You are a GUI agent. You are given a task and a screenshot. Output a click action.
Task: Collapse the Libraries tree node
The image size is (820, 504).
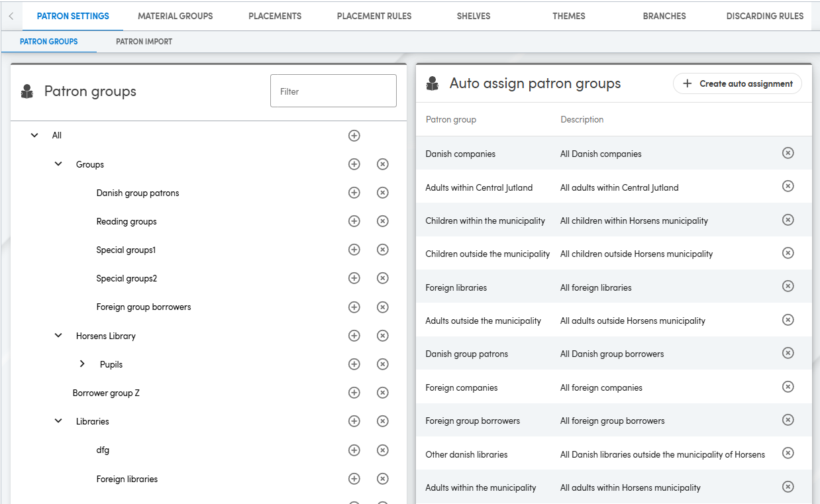[58, 421]
